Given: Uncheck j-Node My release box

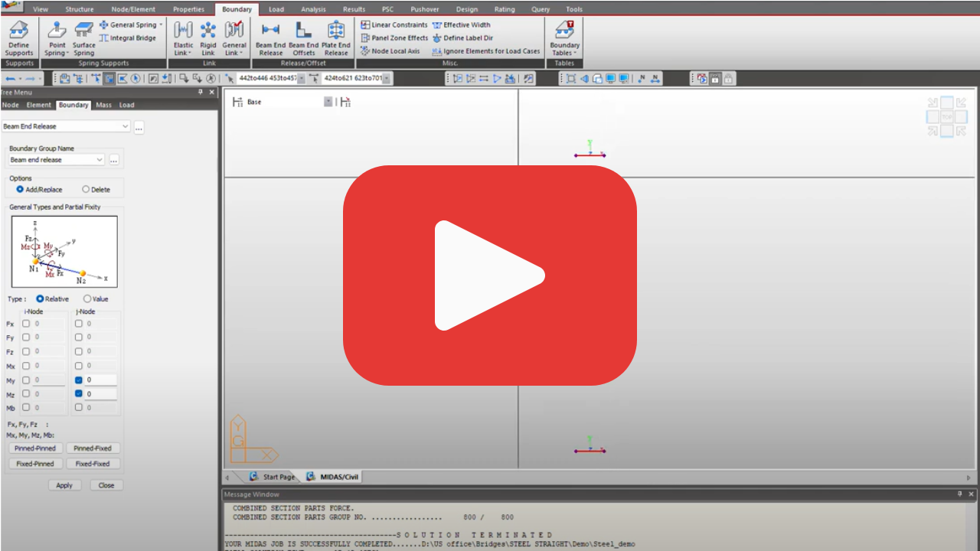Looking at the screenshot, I should [x=79, y=380].
